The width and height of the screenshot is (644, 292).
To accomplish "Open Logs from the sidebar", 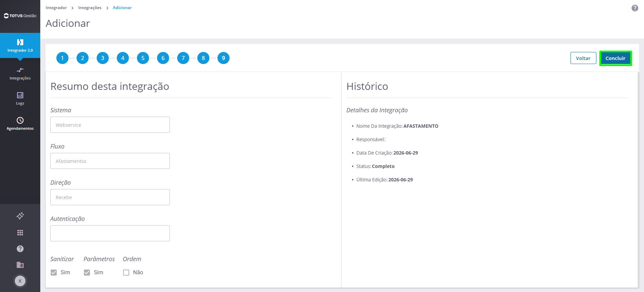I will click(20, 99).
